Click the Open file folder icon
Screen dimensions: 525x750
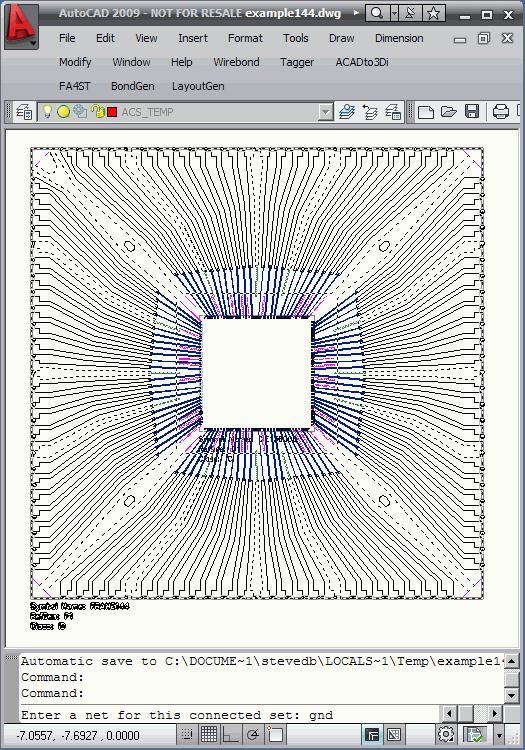click(448, 112)
